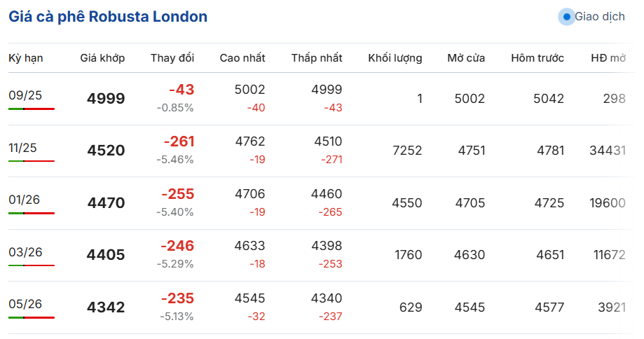Select the 03/26 contract term
The height and width of the screenshot is (339, 644).
click(25, 252)
